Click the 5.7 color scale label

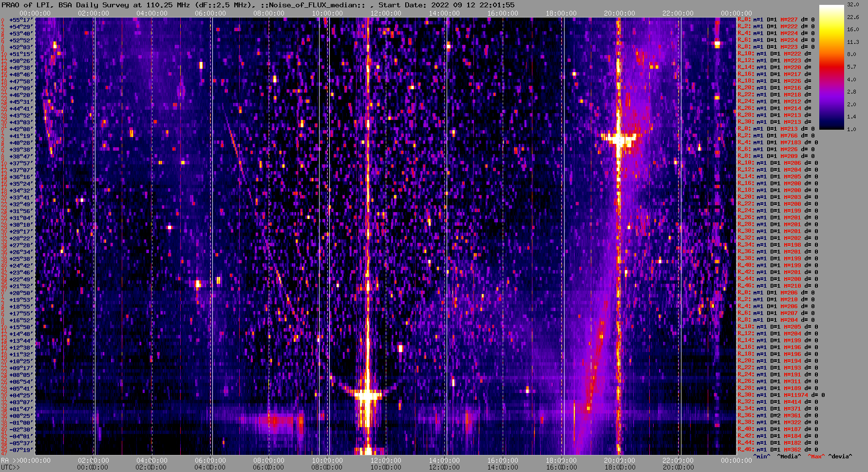pyautogui.click(x=851, y=67)
